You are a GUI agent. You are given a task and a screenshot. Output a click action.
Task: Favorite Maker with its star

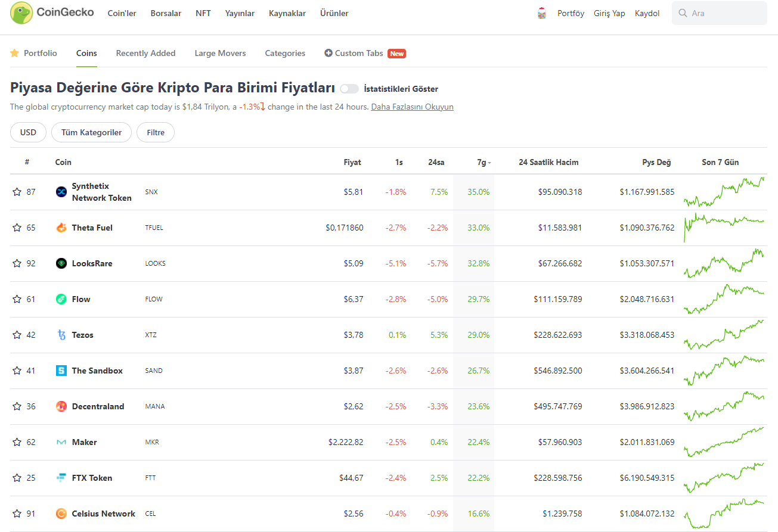coord(17,442)
